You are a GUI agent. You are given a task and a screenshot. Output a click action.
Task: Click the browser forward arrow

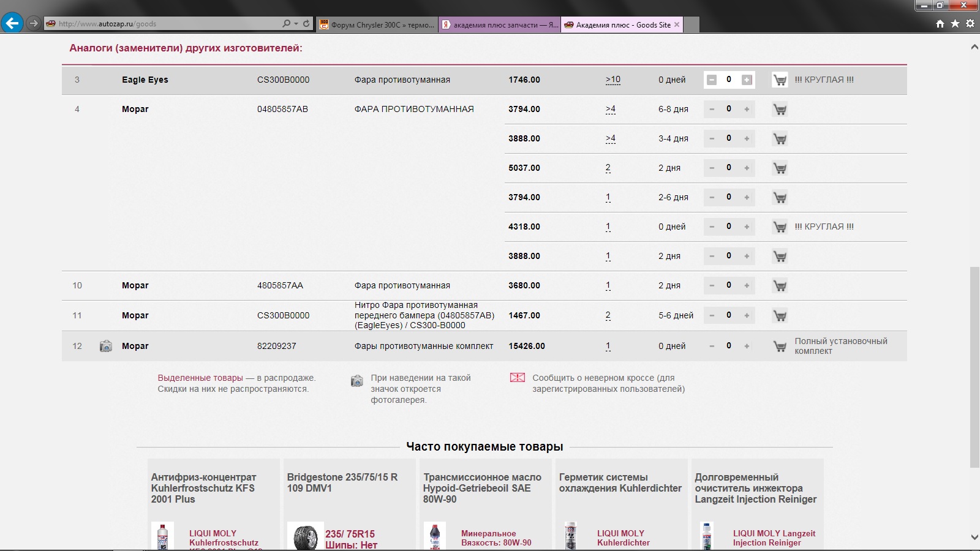point(34,23)
